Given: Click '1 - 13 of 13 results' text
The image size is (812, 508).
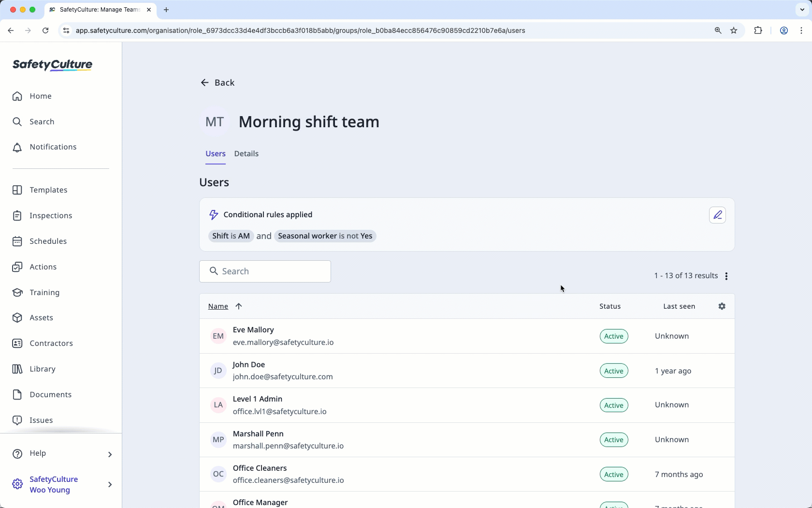Looking at the screenshot, I should (x=686, y=276).
